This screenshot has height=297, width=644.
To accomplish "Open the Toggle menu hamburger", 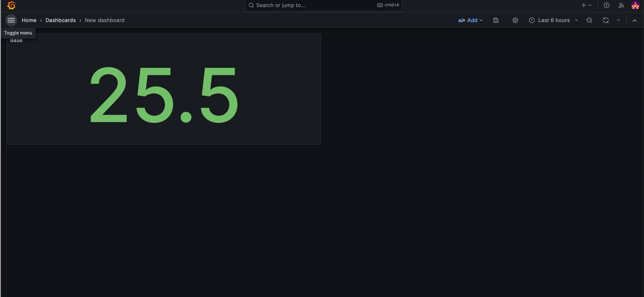I will point(11,20).
